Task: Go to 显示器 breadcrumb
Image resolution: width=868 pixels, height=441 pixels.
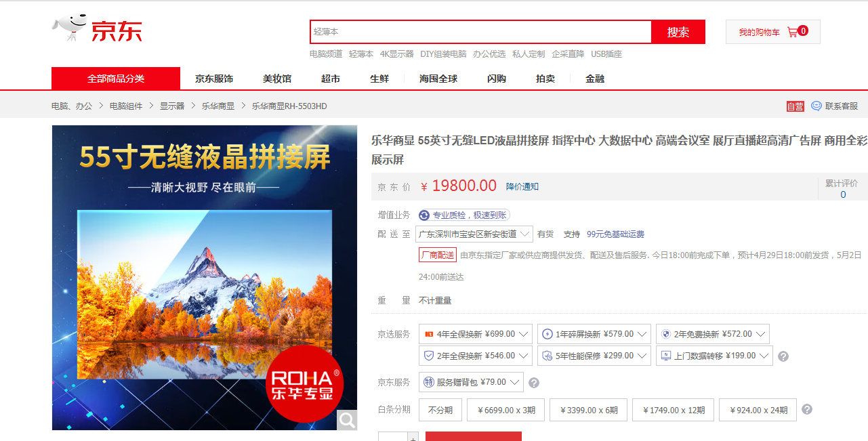Action: (172, 106)
